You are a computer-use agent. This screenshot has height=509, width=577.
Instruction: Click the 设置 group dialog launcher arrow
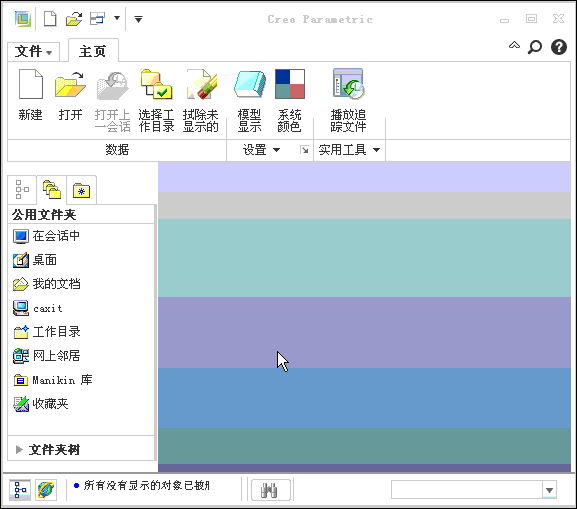[x=304, y=150]
